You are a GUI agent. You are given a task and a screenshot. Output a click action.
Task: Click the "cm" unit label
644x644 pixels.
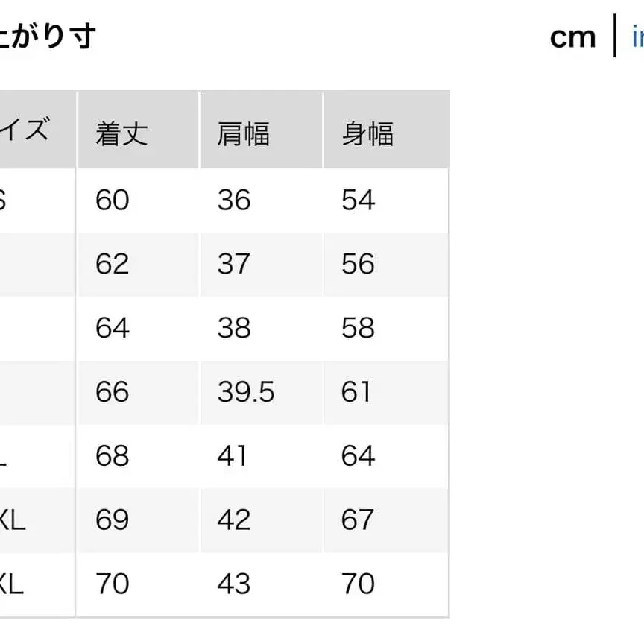573,37
